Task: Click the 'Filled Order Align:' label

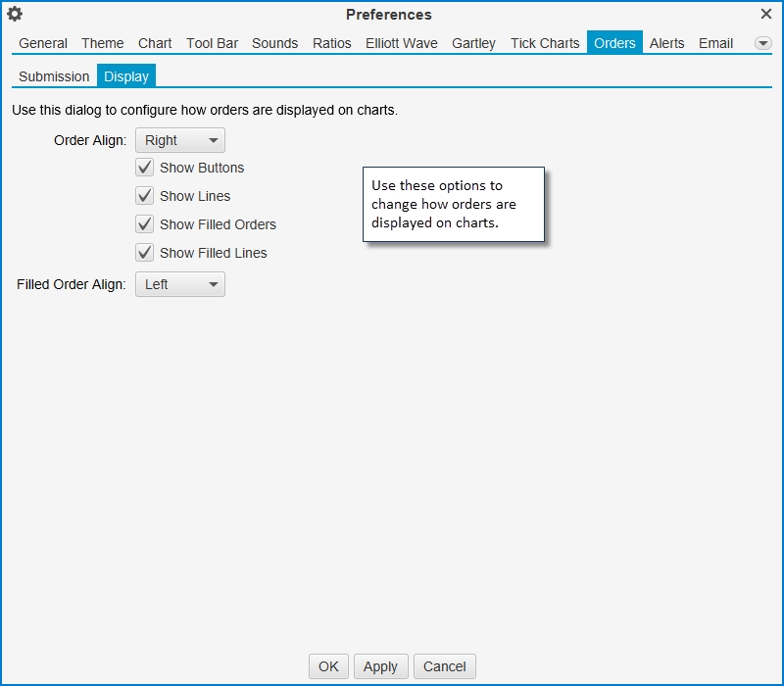Action: pos(72,284)
